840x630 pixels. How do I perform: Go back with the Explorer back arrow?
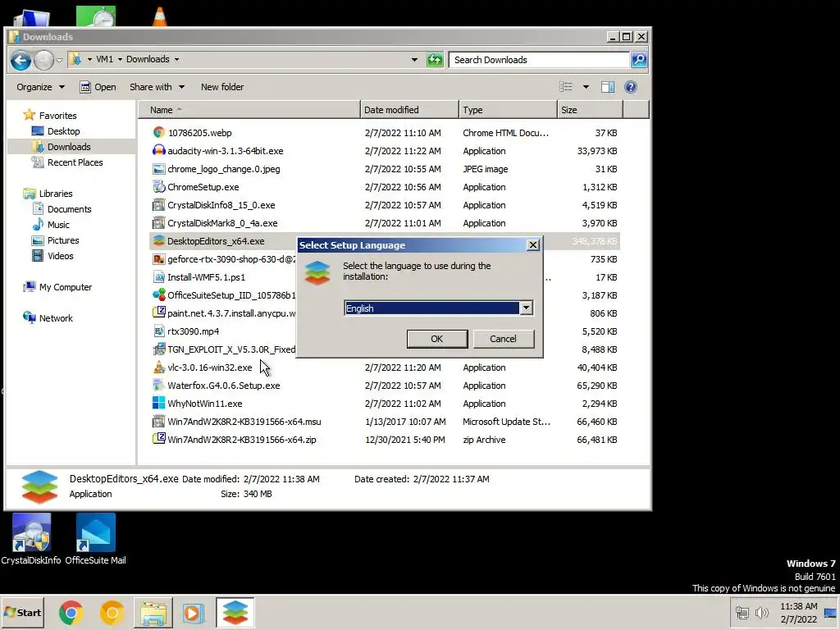[21, 60]
